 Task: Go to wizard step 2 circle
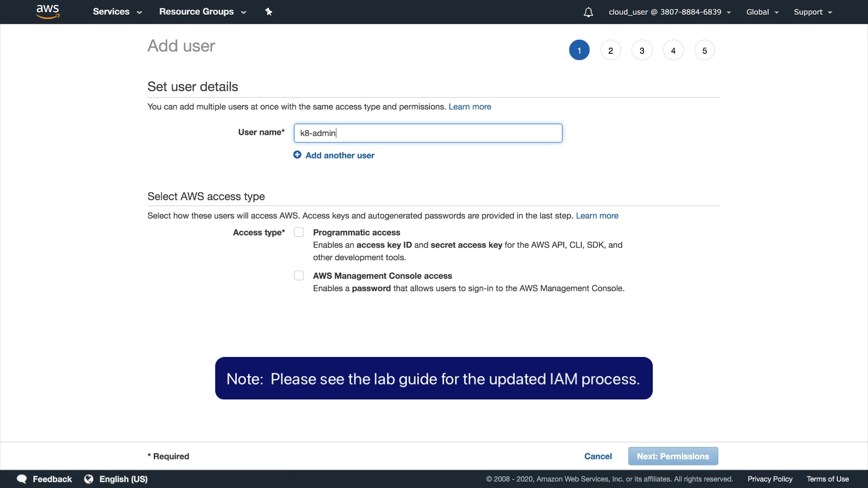610,51
